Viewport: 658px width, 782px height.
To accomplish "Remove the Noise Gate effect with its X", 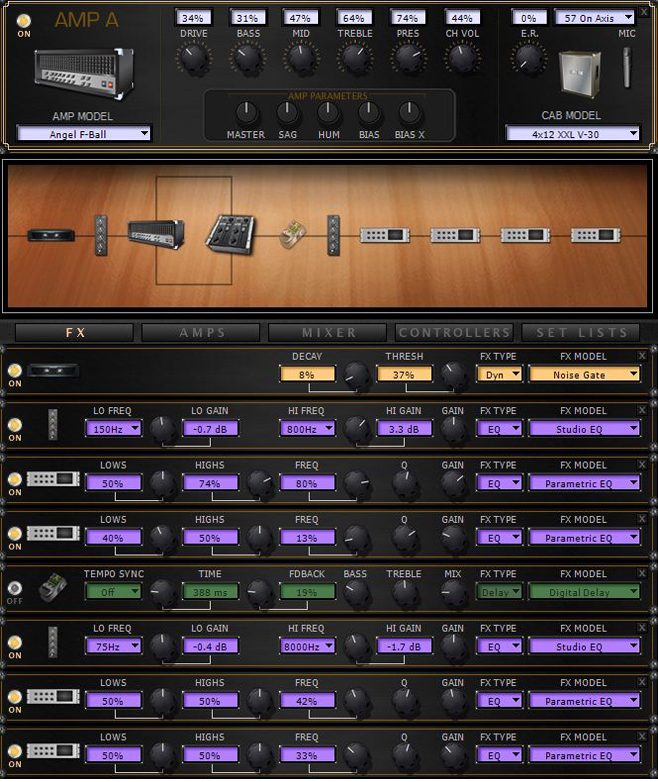I will [x=642, y=356].
